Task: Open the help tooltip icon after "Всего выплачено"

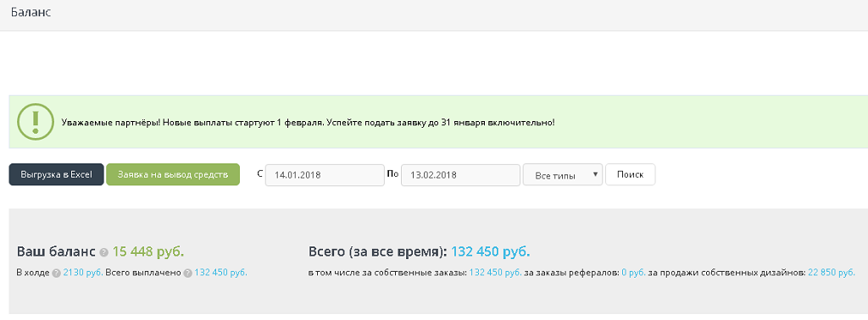Action: 187,273
